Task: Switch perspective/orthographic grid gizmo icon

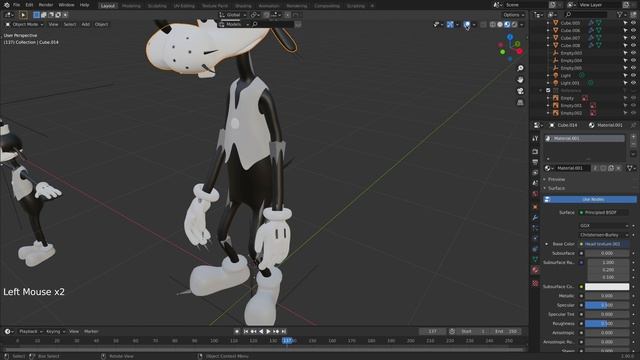Action: click(520, 102)
